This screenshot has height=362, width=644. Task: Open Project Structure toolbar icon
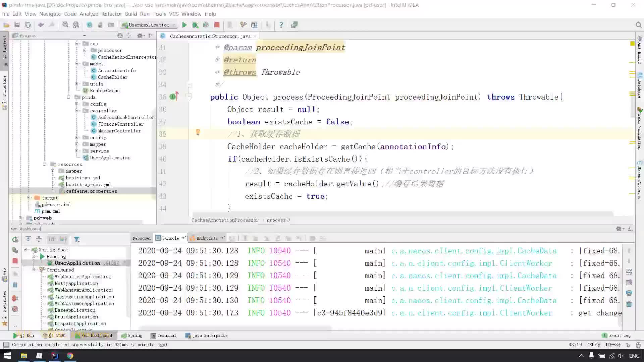[254, 25]
